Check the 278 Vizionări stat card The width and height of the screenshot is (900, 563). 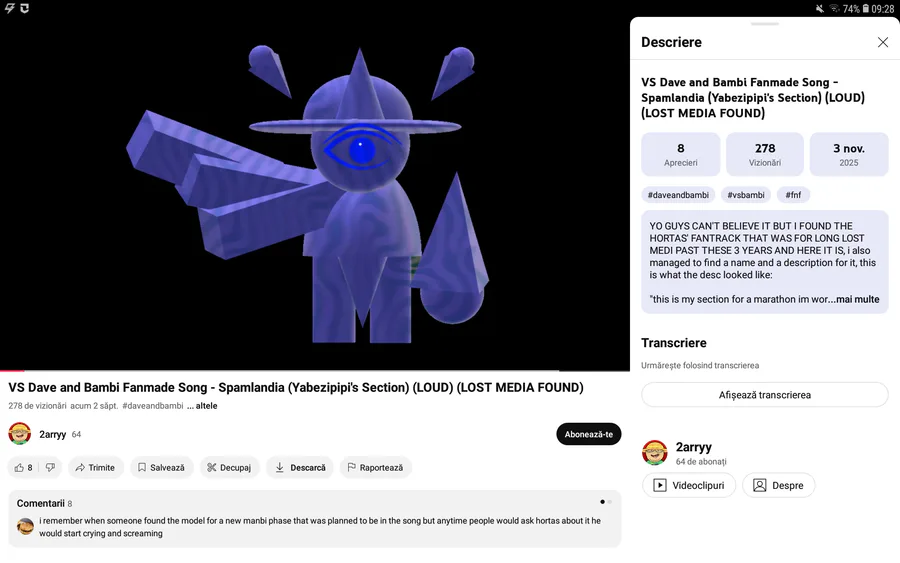[x=765, y=154]
